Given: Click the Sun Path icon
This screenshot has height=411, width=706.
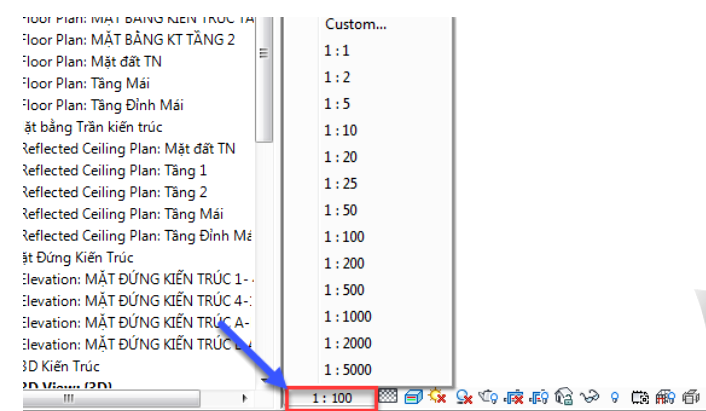Looking at the screenshot, I should coord(438,398).
